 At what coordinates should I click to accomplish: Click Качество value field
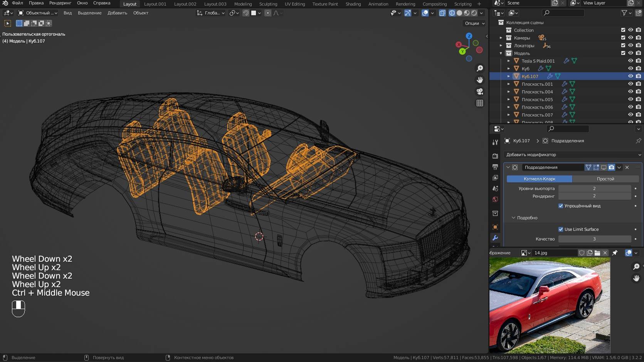(595, 239)
